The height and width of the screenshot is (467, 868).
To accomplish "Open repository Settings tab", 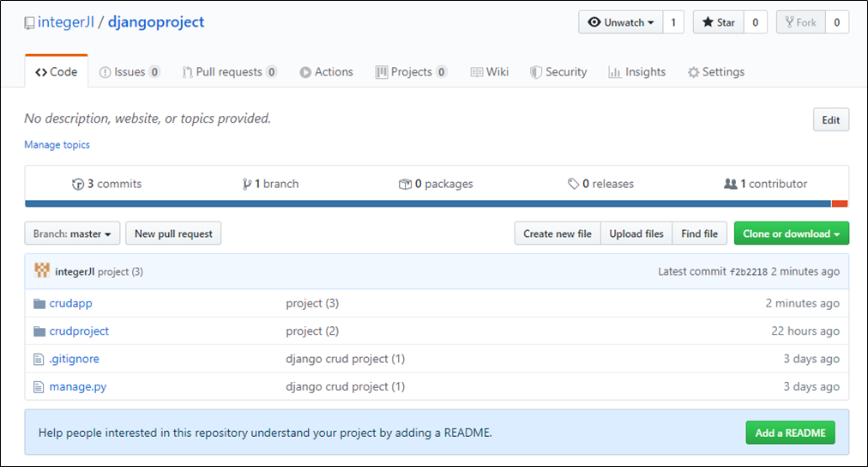I will 716,72.
